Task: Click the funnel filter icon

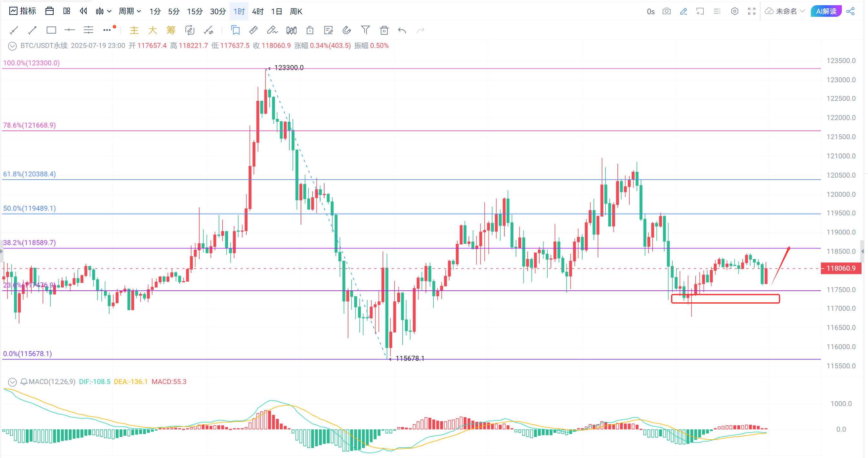Action: point(366,30)
